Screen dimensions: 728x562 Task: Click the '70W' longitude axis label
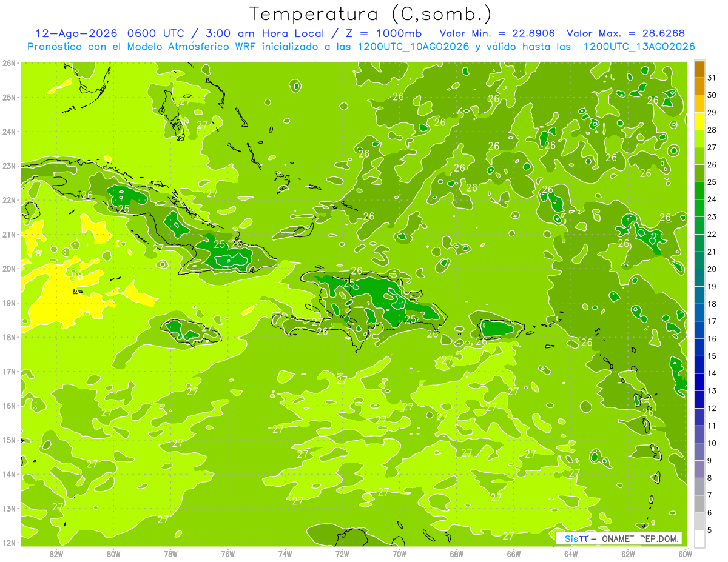(x=399, y=554)
